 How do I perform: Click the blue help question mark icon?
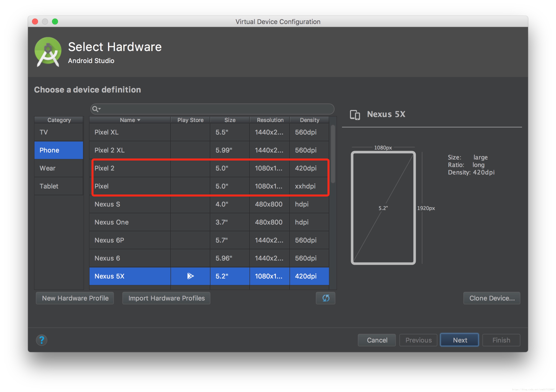(42, 340)
